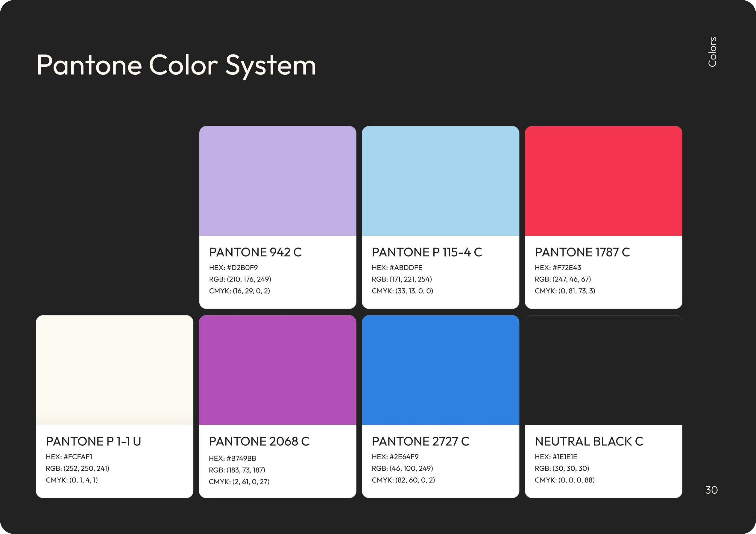Click the CMYK line of NEUTRAL BLACK C
This screenshot has width=756, height=534.
(565, 480)
